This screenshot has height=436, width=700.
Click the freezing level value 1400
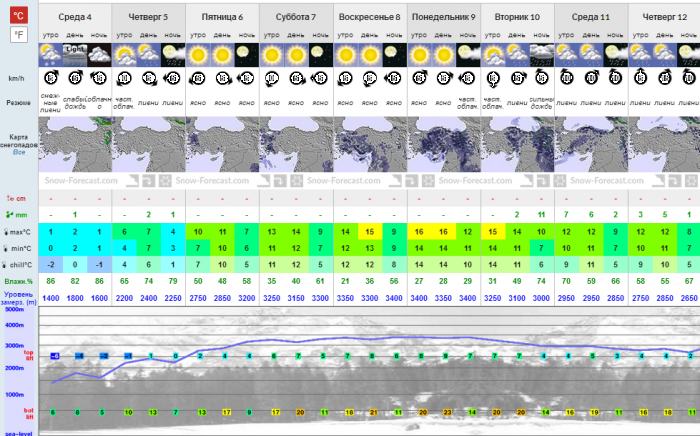click(51, 298)
